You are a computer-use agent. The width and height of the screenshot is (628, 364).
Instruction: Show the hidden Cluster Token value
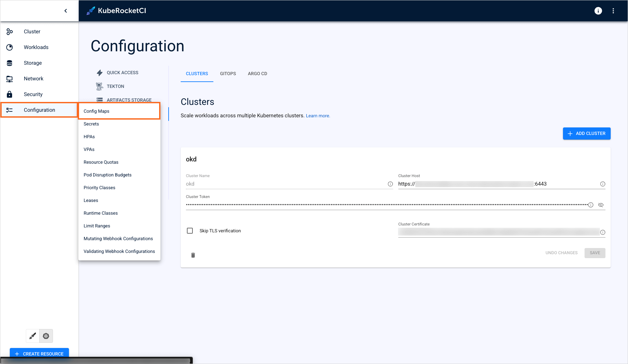(x=601, y=205)
